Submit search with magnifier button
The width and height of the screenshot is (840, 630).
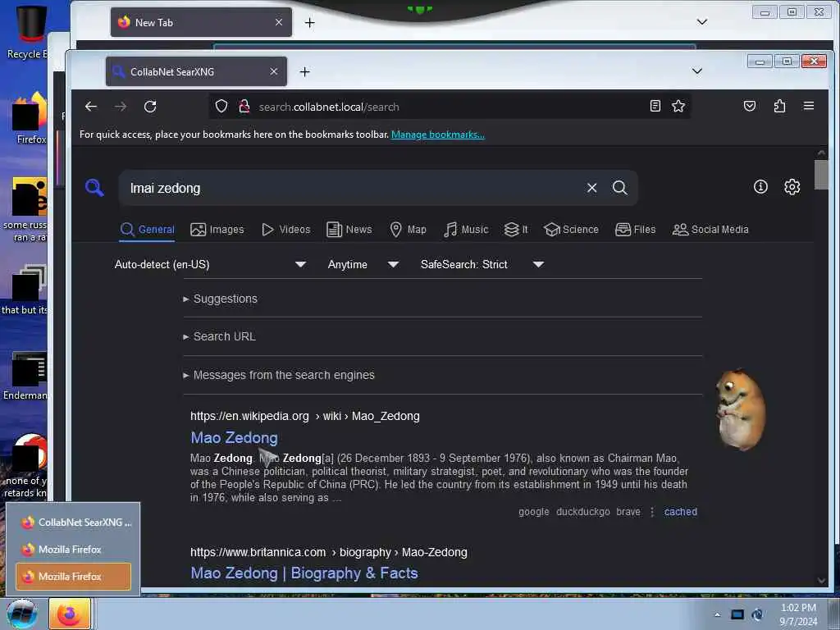[620, 188]
